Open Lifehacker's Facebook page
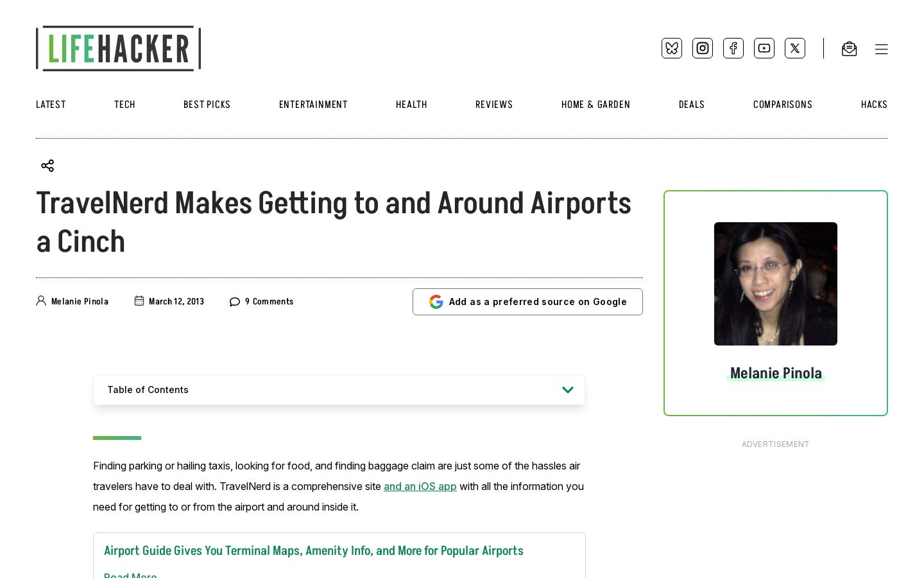This screenshot has height=578, width=924. click(x=733, y=48)
